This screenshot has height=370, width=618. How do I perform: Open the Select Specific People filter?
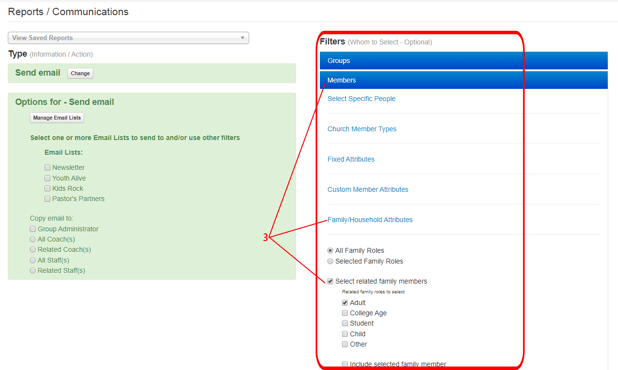(x=361, y=99)
